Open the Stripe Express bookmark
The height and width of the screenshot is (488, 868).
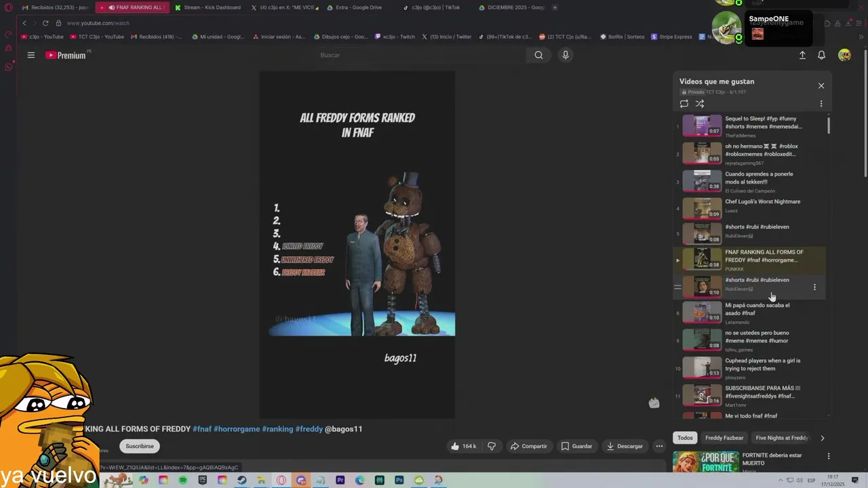pos(671,37)
